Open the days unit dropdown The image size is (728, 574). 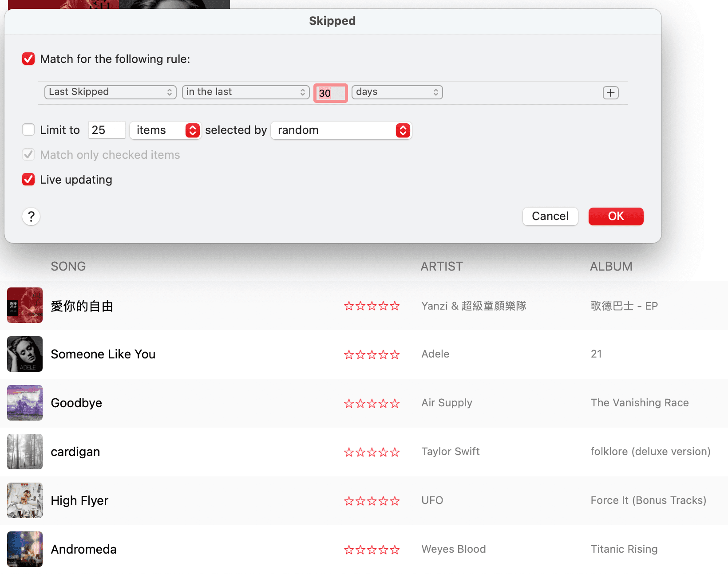pos(397,92)
